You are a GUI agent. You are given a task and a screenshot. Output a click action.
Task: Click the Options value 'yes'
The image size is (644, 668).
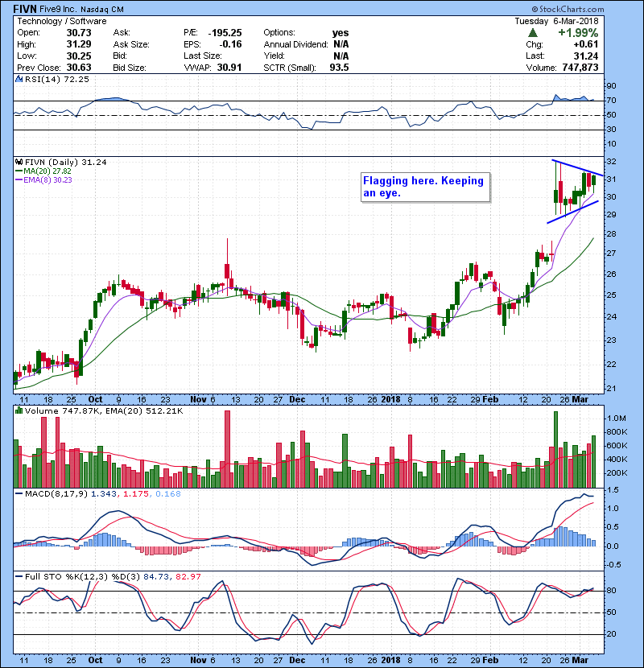pyautogui.click(x=341, y=33)
